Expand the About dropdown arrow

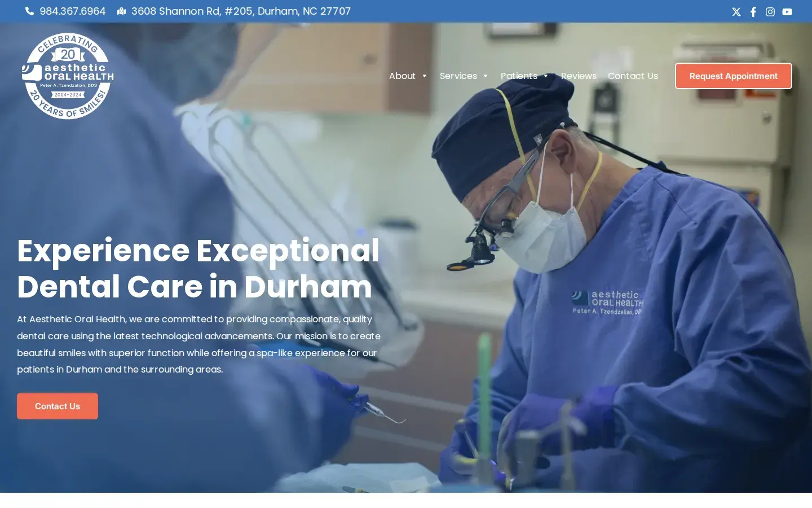coord(425,76)
